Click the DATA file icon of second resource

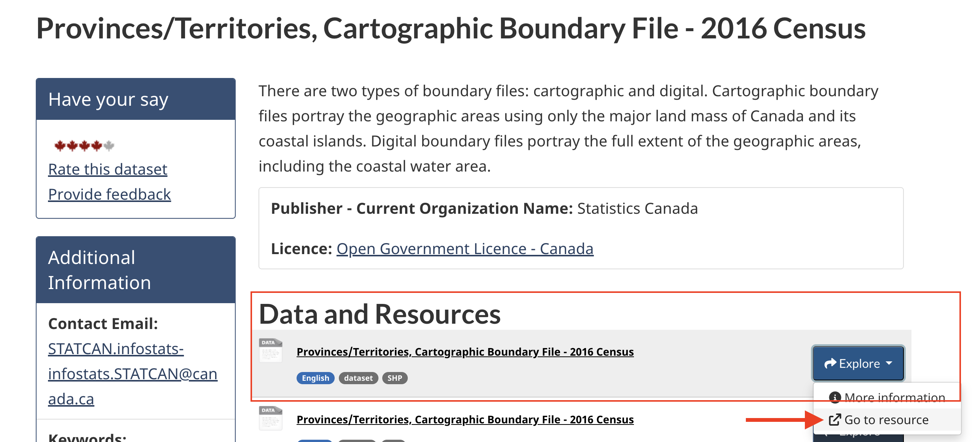(x=270, y=418)
